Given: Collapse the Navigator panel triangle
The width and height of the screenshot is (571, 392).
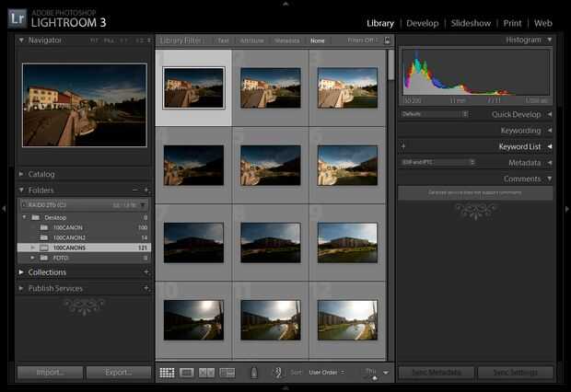Looking at the screenshot, I should click(x=21, y=40).
